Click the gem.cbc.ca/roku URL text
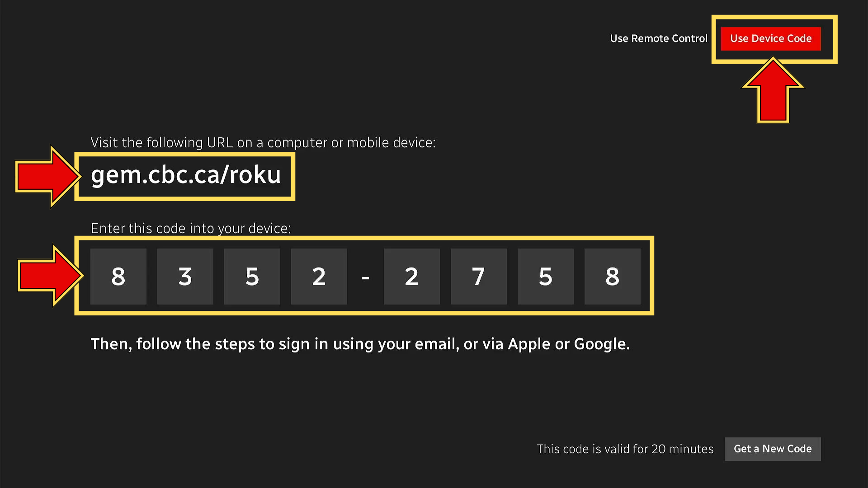Viewport: 868px width, 488px height. pos(186,175)
